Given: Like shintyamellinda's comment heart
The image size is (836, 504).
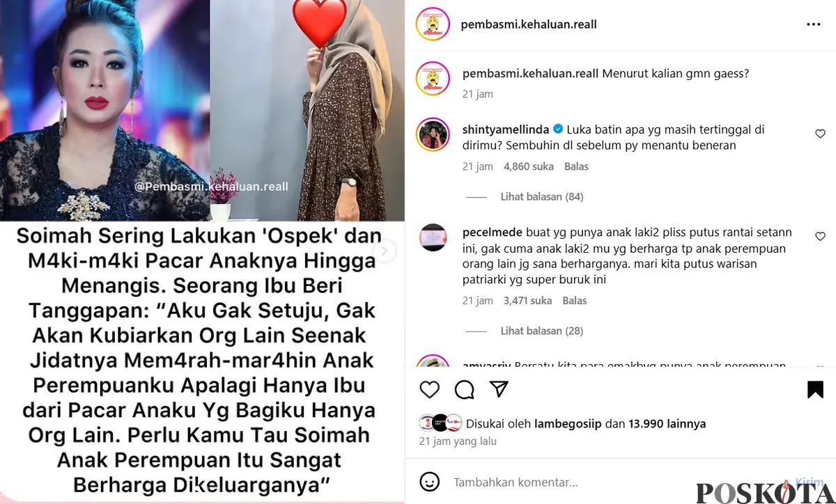Looking at the screenshot, I should click(x=820, y=134).
